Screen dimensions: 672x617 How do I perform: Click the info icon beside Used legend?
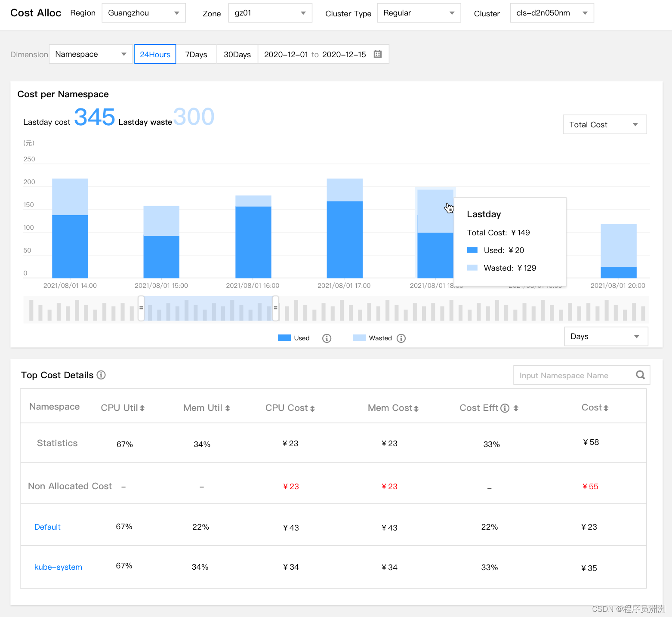[x=327, y=338]
